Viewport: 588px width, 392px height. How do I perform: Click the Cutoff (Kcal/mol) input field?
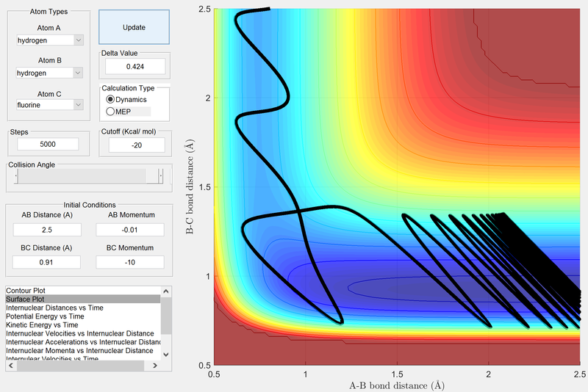point(137,145)
